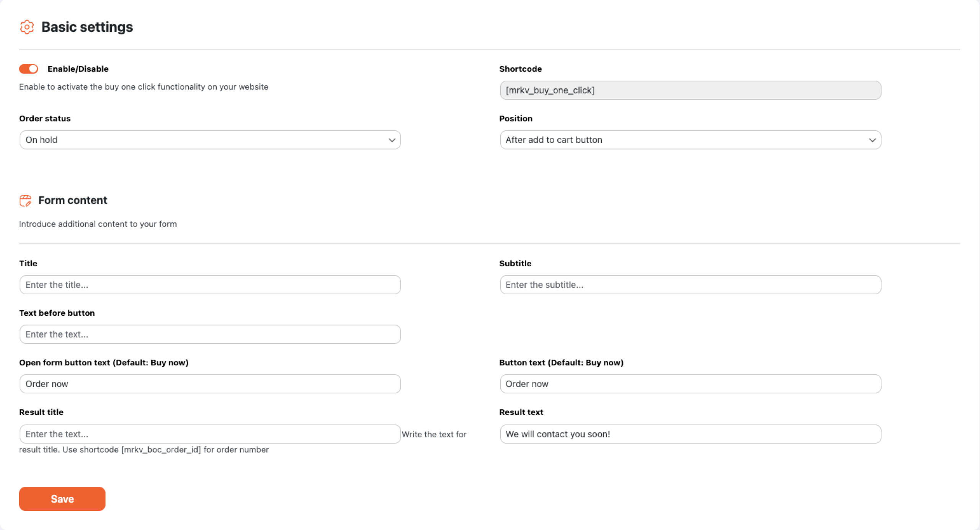980x530 pixels.
Task: Focus the Shortcode field
Action: pos(690,90)
